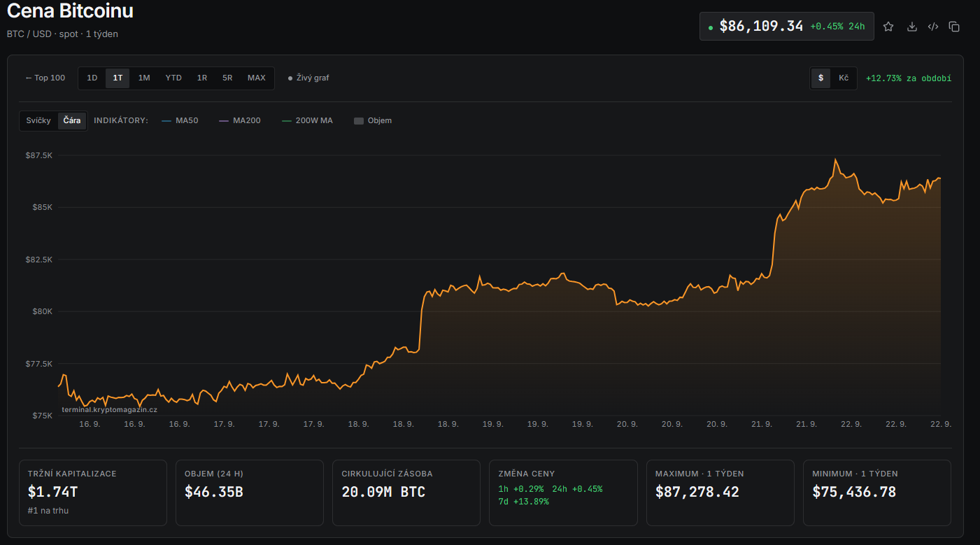
Task: Click the Cena Bitcoinu heading
Action: 70,11
